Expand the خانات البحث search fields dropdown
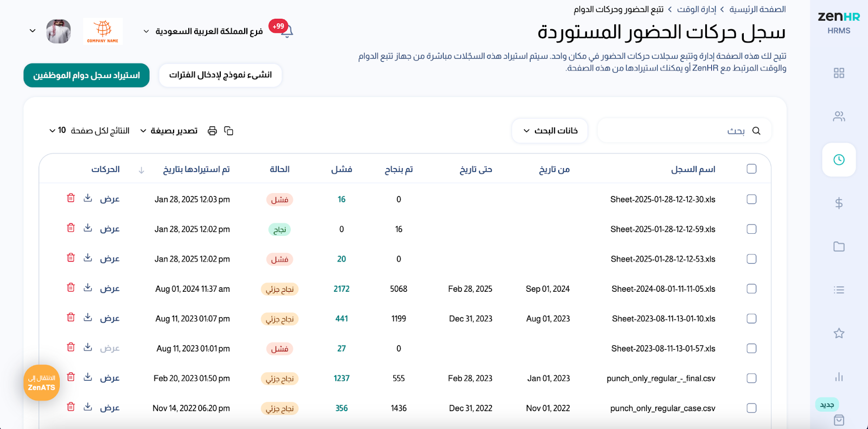Viewport: 868px width, 429px height. click(550, 131)
